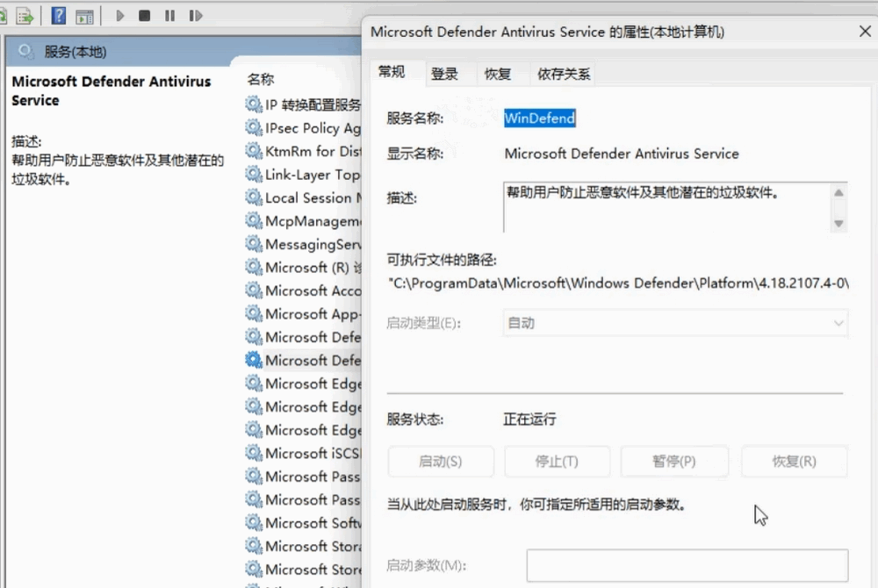The image size is (878, 588).
Task: Click the executable path text
Action: (x=618, y=283)
